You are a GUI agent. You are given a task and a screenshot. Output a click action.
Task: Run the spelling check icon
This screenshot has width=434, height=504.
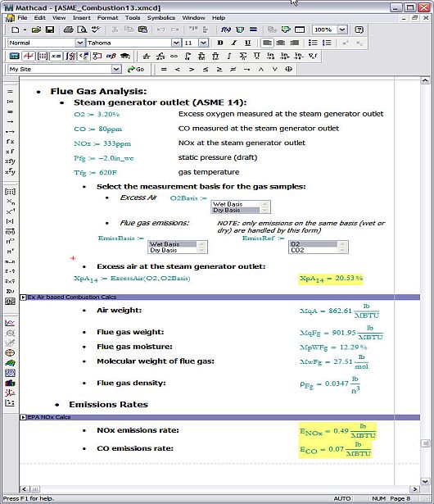(96, 30)
